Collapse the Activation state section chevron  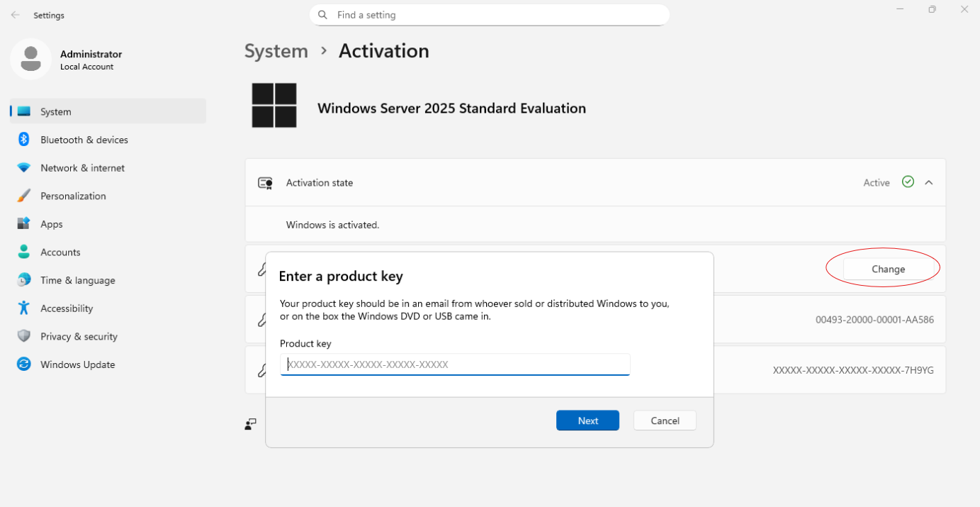coord(928,182)
